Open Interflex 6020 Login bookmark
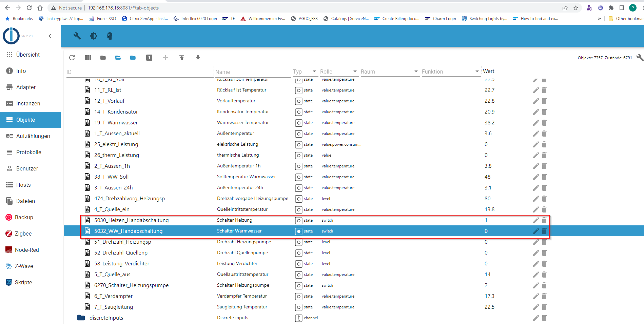This screenshot has height=324, width=644. point(195,19)
